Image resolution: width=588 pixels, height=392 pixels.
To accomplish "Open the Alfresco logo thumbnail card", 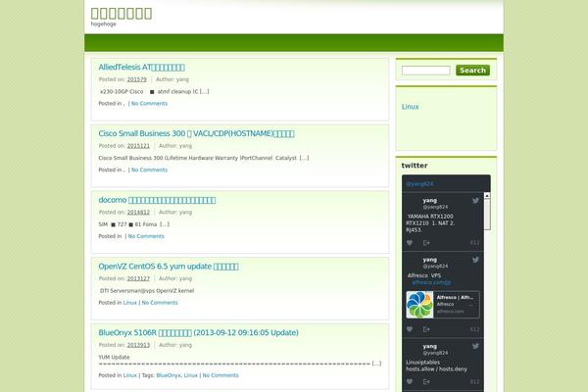I will pos(419,305).
